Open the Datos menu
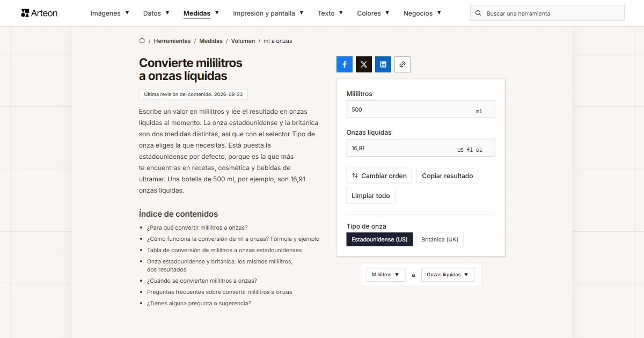Image resolution: width=644 pixels, height=338 pixels. [156, 13]
